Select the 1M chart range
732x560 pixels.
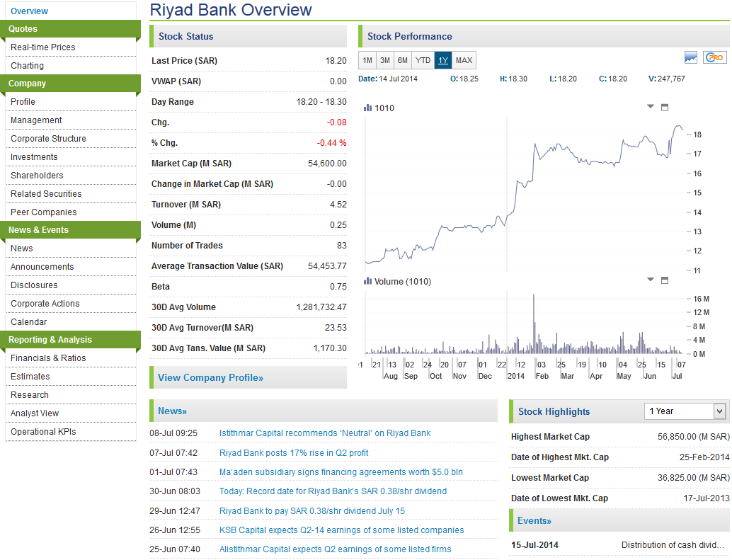pyautogui.click(x=367, y=60)
